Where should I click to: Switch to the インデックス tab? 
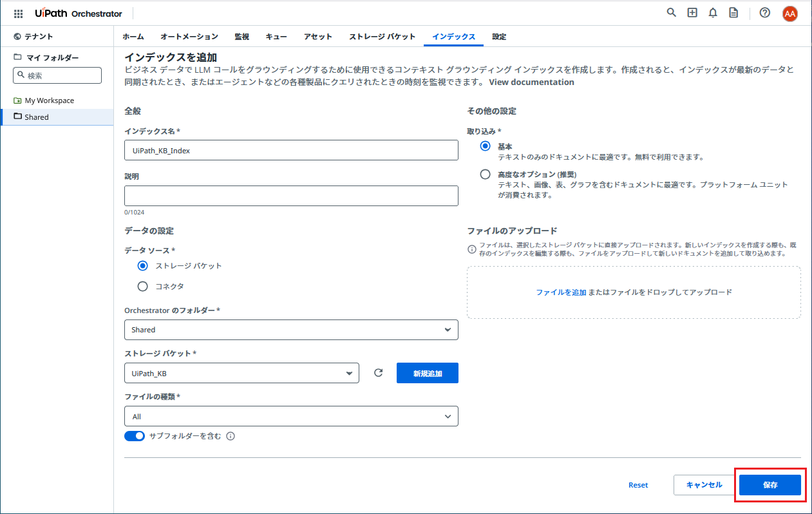pos(454,37)
